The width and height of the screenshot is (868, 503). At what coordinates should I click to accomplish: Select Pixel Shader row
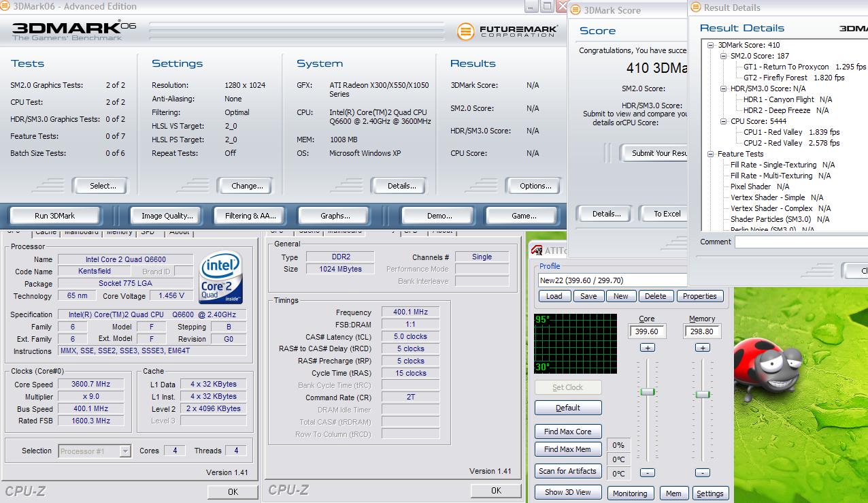[759, 186]
